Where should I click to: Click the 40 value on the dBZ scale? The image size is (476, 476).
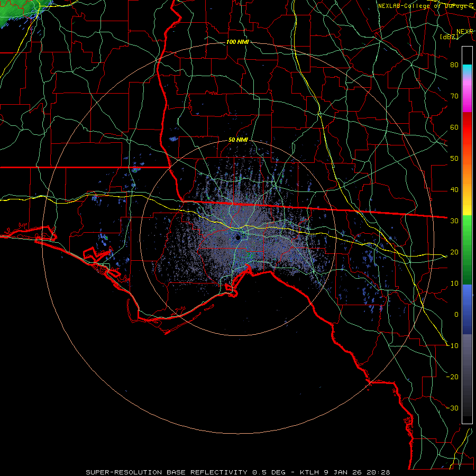[454, 190]
